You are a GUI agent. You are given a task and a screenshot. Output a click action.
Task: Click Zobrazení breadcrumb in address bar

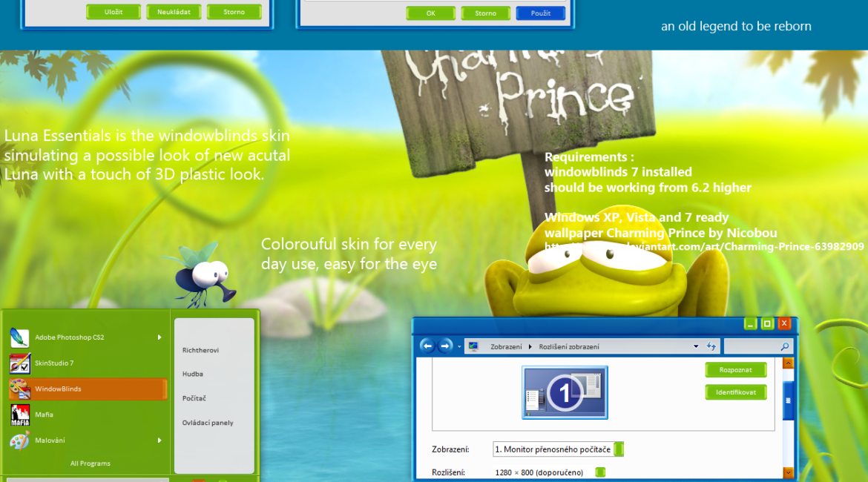(506, 346)
